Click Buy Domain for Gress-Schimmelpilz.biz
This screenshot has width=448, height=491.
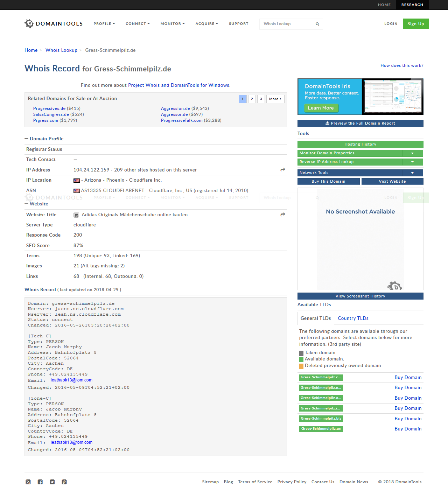coord(408,419)
